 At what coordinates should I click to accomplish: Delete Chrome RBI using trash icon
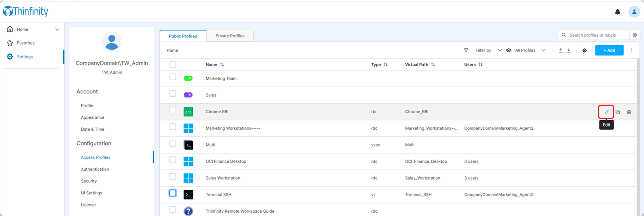629,112
